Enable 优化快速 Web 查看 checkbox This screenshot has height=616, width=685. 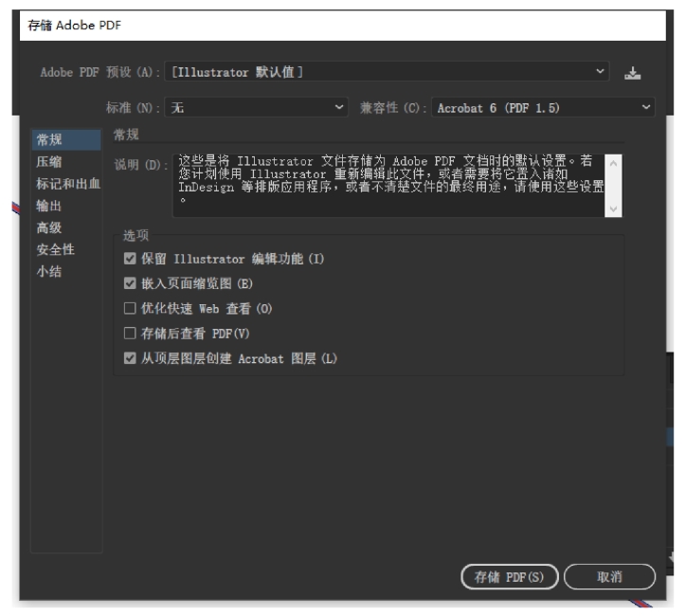[x=130, y=308]
